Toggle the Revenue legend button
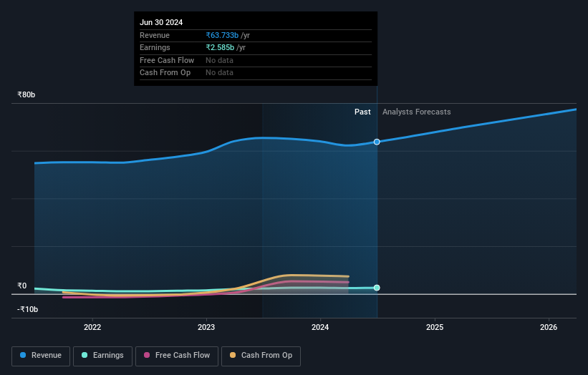The width and height of the screenshot is (588, 375). pyautogui.click(x=41, y=356)
